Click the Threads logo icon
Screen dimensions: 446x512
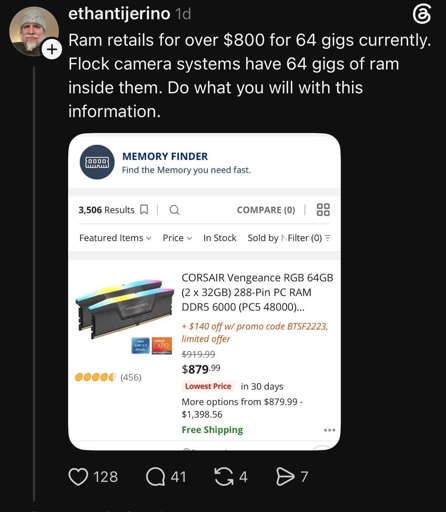click(422, 15)
